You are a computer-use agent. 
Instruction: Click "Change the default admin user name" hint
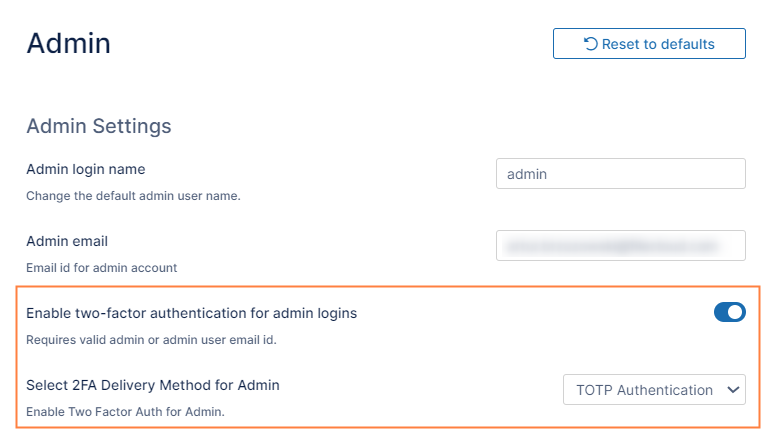coord(133,196)
